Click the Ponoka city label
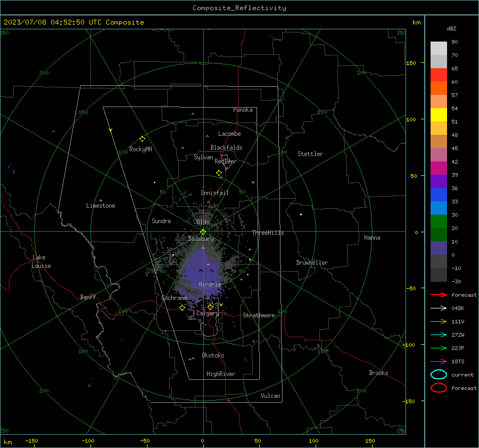479x448 pixels. click(243, 110)
